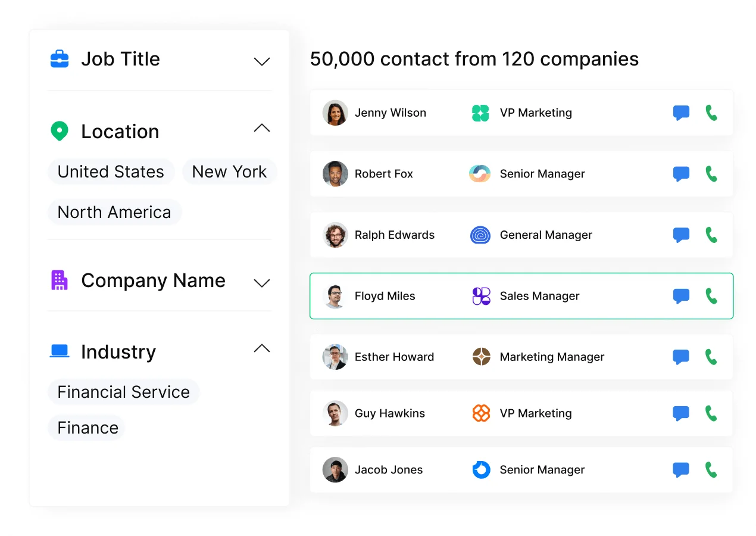
Task: Click the Industry panel icon
Action: point(60,351)
